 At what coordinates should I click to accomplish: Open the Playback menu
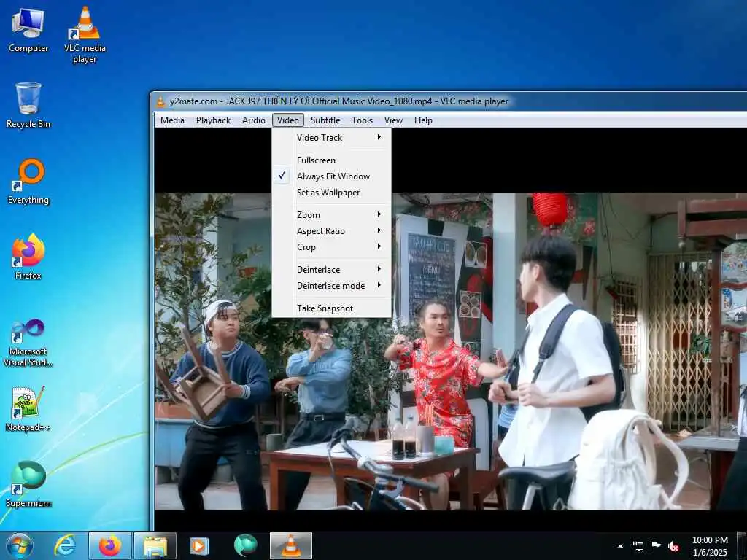pyautogui.click(x=214, y=120)
